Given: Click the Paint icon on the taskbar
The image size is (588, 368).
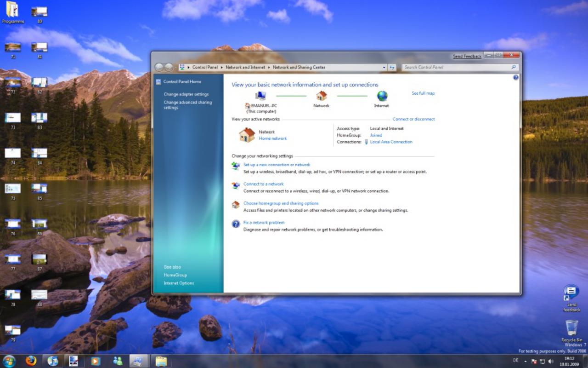Looking at the screenshot, I should [x=73, y=361].
